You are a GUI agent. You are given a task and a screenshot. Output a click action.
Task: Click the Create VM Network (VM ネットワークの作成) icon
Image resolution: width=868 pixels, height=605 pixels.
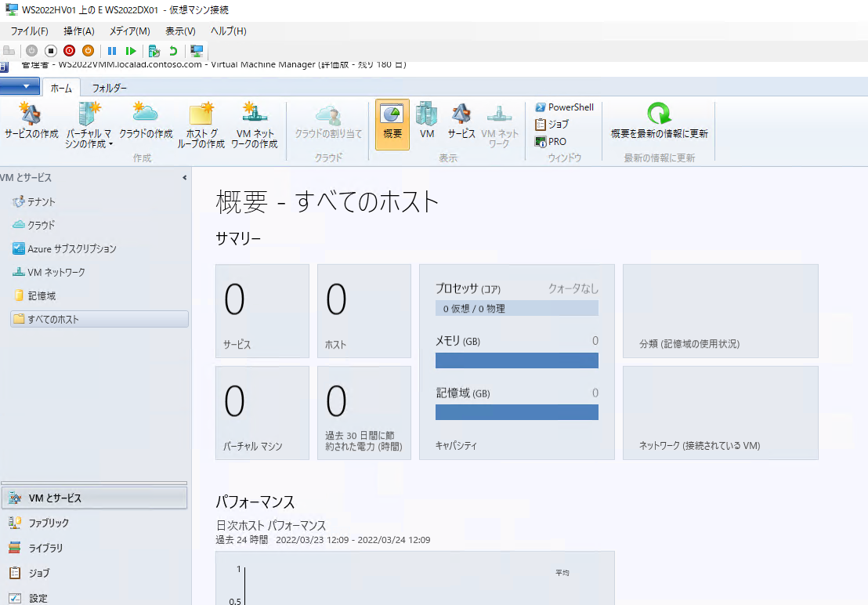click(x=254, y=125)
